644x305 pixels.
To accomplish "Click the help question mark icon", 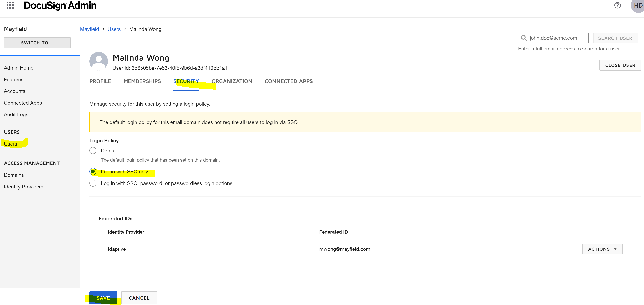I will click(x=617, y=5).
